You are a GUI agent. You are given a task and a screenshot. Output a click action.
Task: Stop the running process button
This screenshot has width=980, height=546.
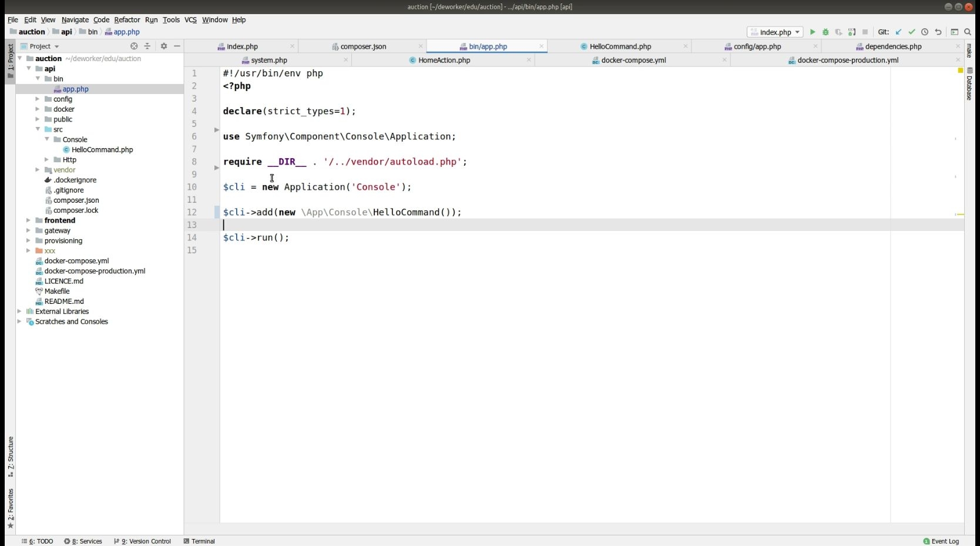865,32
